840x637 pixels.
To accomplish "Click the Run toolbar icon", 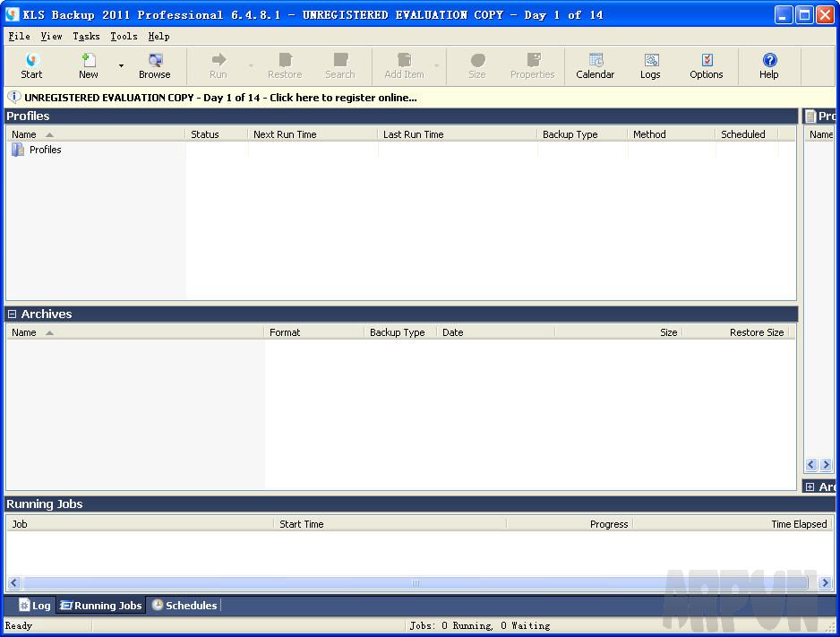I will point(219,66).
